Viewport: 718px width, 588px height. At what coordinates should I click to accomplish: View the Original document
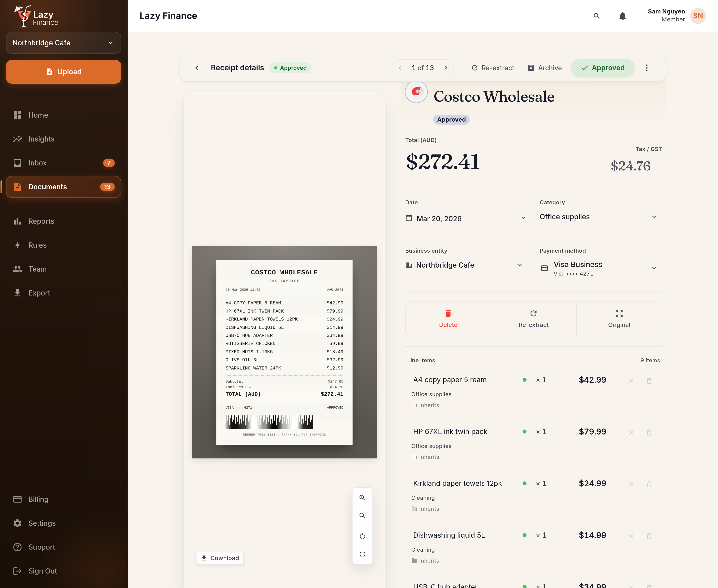point(619,319)
